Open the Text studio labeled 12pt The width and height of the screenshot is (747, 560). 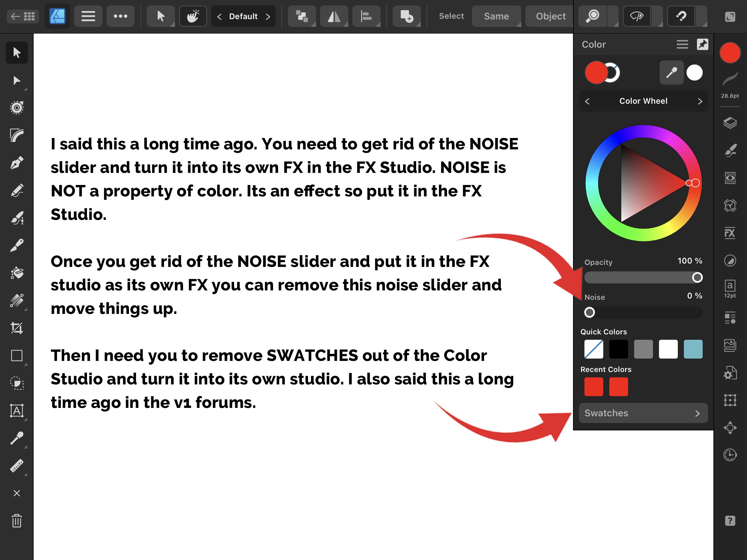click(x=730, y=289)
